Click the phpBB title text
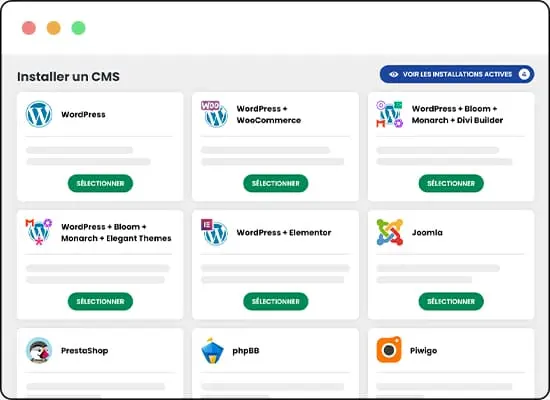550x400 pixels. pos(246,351)
